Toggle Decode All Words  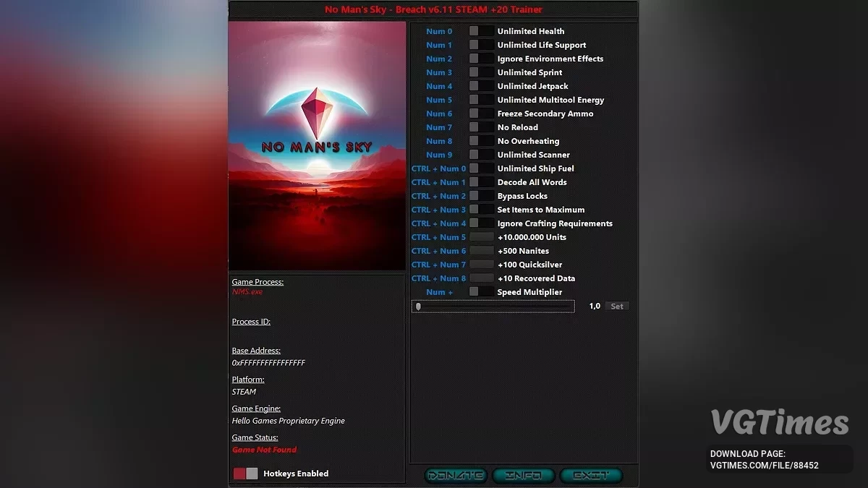tap(481, 181)
